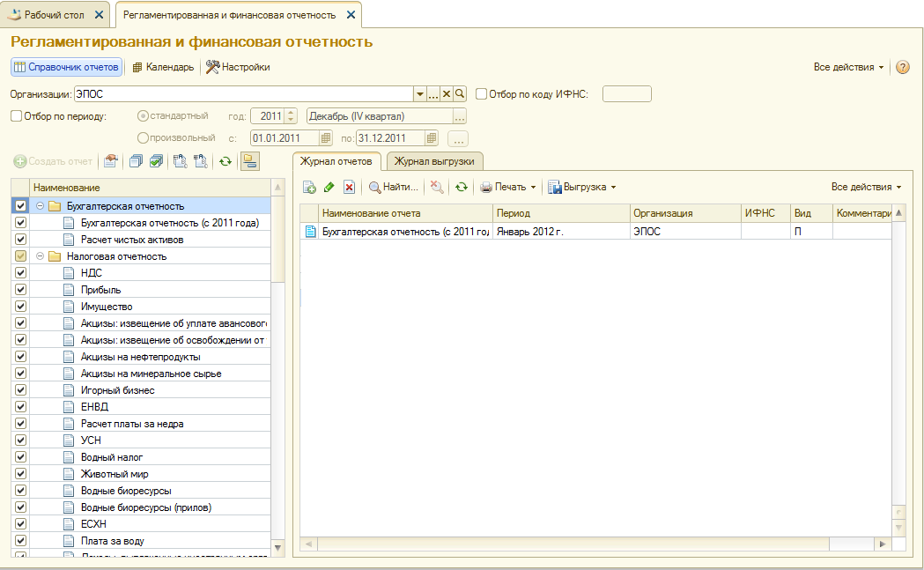Image resolution: width=924 pixels, height=570 pixels.
Task: Open Настройки
Action: (238, 67)
